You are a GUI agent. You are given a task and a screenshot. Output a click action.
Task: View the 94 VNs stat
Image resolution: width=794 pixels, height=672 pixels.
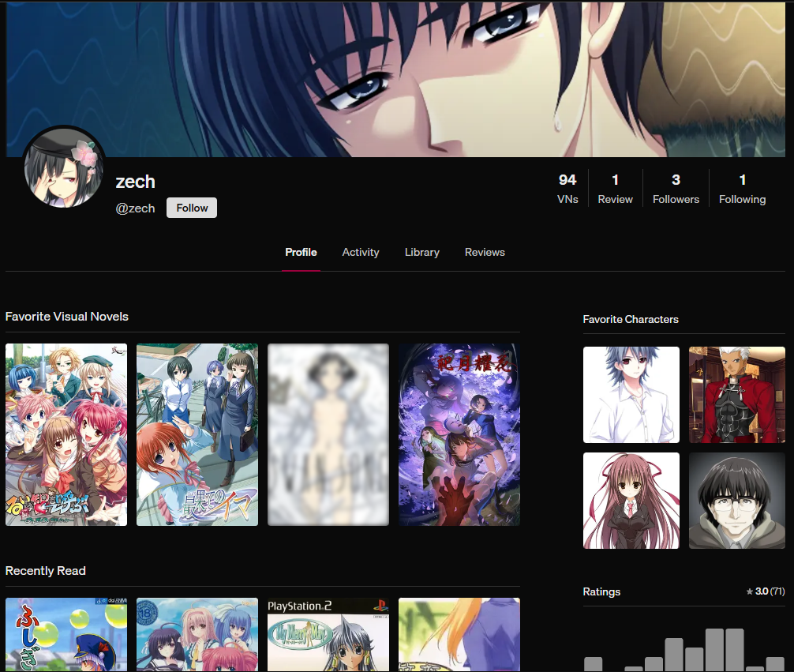pos(567,189)
